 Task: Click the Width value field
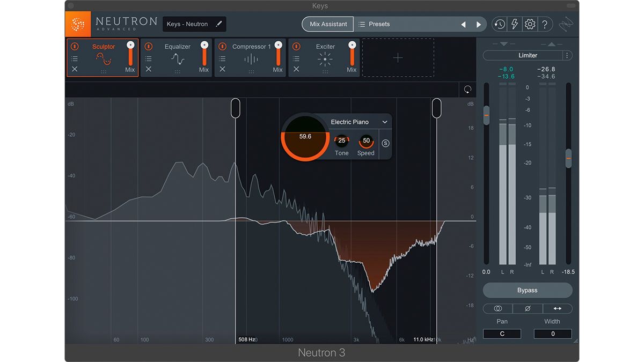tap(553, 334)
